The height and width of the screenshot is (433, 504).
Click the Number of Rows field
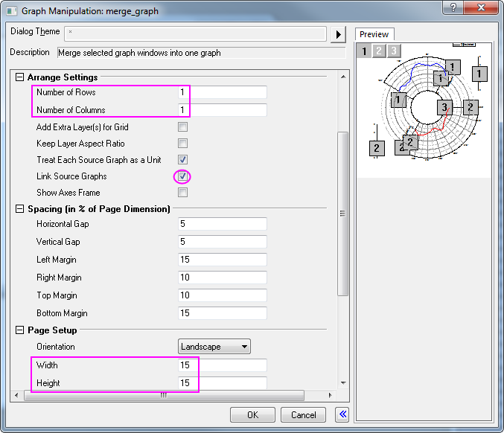(223, 92)
